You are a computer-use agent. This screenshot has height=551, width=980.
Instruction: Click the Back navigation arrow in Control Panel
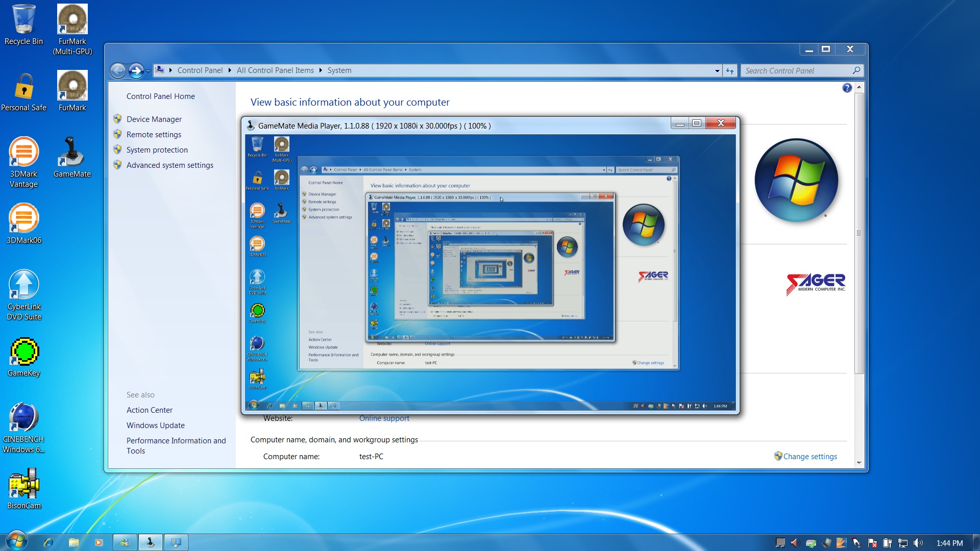(x=118, y=70)
